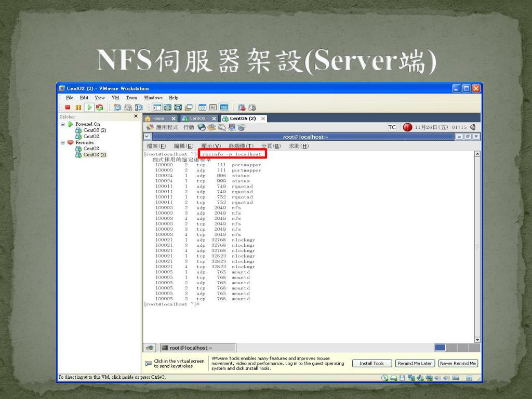Viewport: 532px width, 399px height.
Task: Select CentOS under Powered On
Action: tap(87, 137)
